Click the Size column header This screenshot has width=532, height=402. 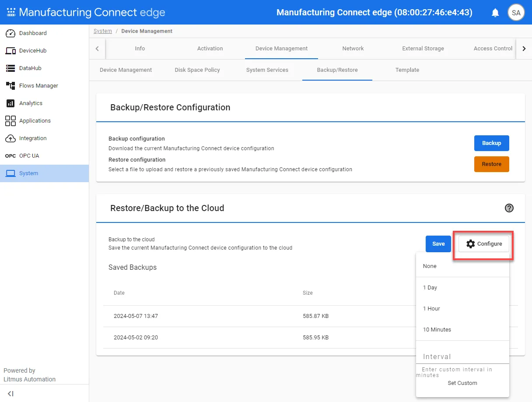308,293
